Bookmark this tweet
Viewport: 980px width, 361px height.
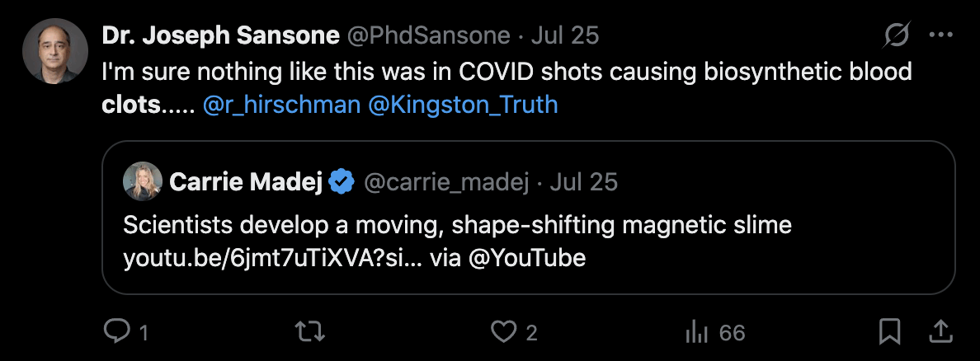[889, 332]
